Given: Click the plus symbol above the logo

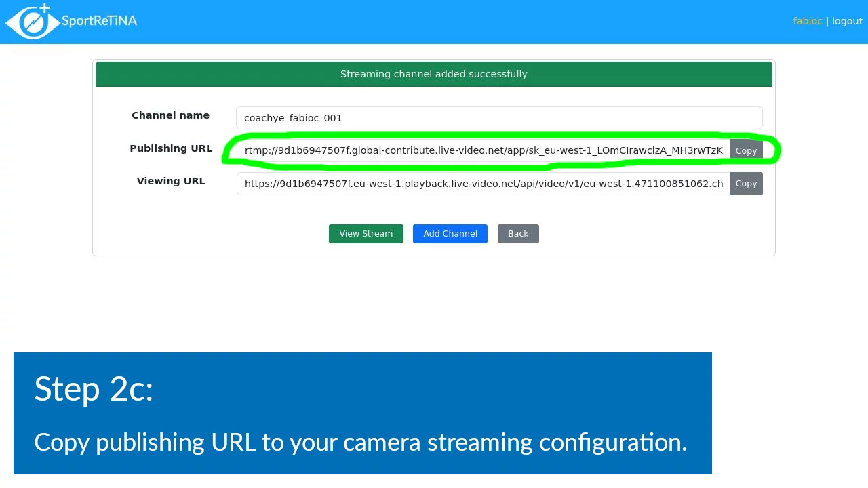Looking at the screenshot, I should tap(45, 8).
